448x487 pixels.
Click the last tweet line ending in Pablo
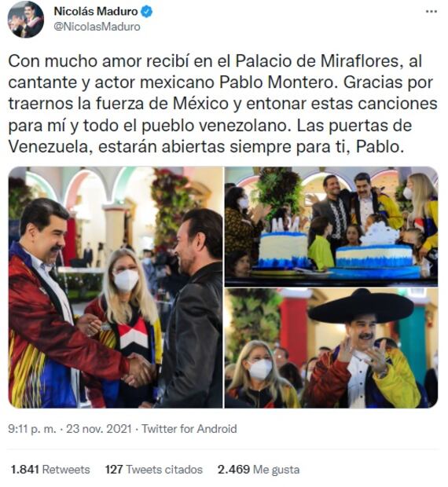206,147
